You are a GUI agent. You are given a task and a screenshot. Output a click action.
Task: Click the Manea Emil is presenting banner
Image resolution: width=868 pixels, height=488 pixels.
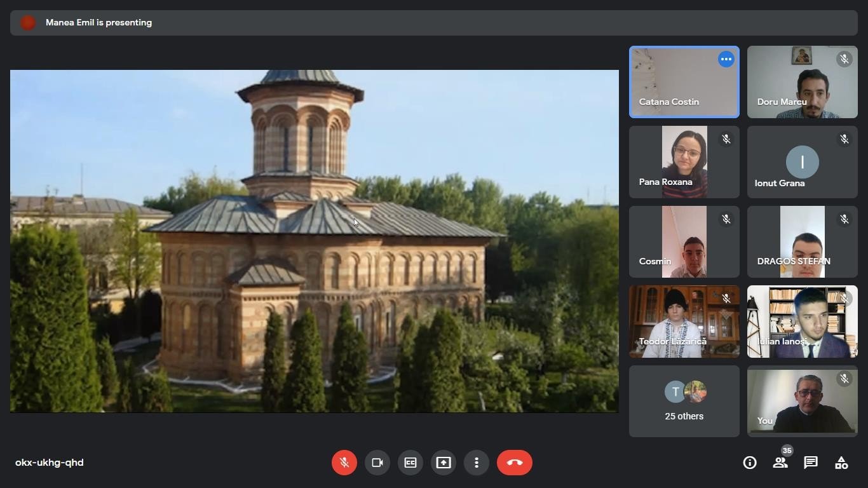click(98, 23)
